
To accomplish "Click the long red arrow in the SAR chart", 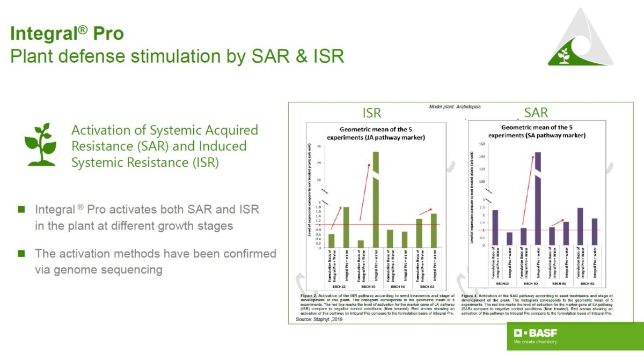I will [528, 189].
